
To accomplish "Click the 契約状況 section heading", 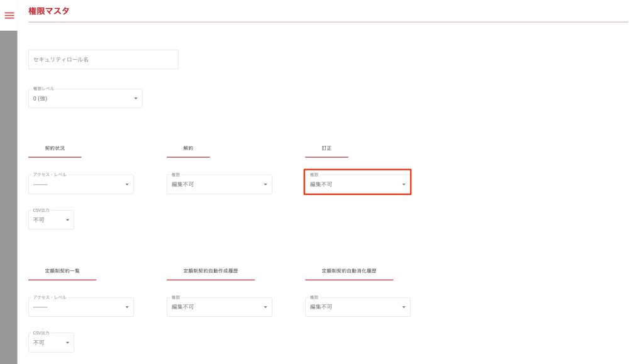I will (x=55, y=148).
